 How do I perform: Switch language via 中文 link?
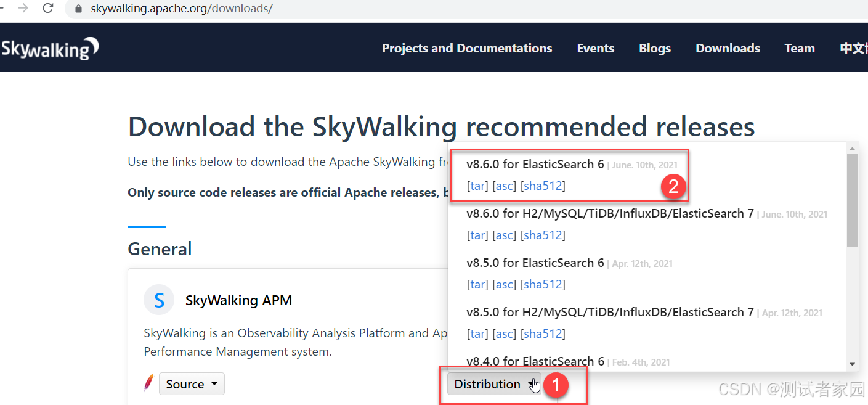pyautogui.click(x=854, y=48)
